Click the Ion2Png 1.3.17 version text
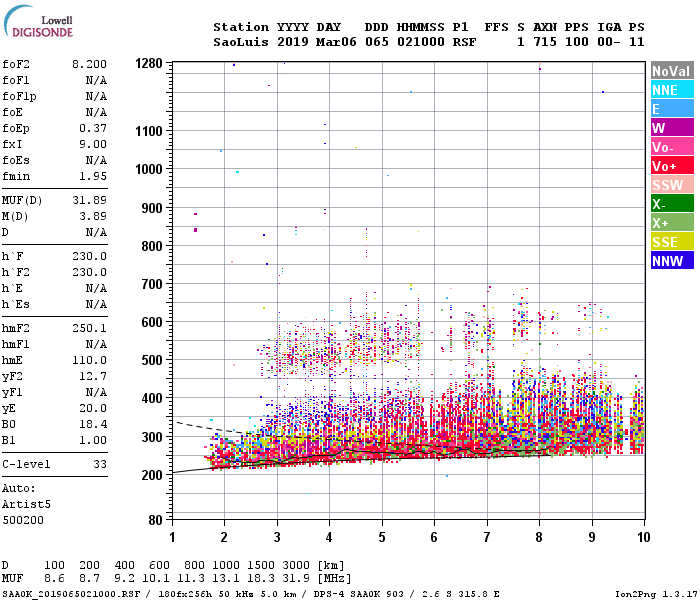 coord(655,594)
